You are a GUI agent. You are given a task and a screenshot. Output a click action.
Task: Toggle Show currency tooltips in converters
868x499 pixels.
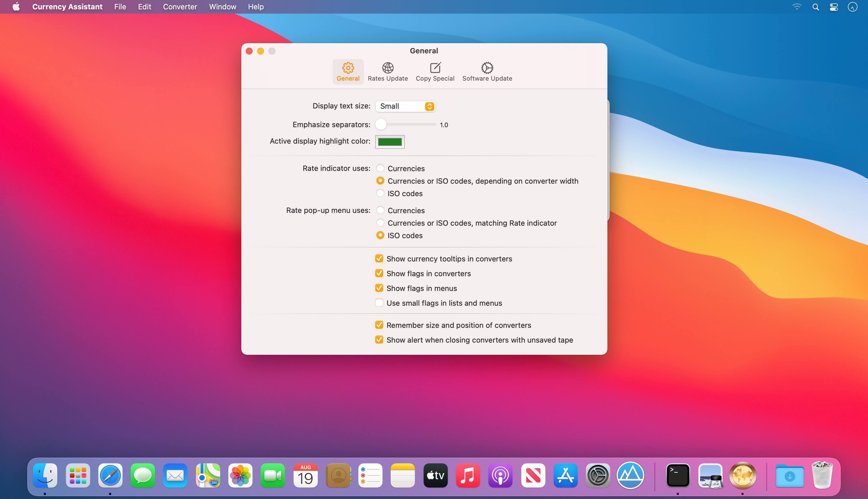pyautogui.click(x=379, y=258)
